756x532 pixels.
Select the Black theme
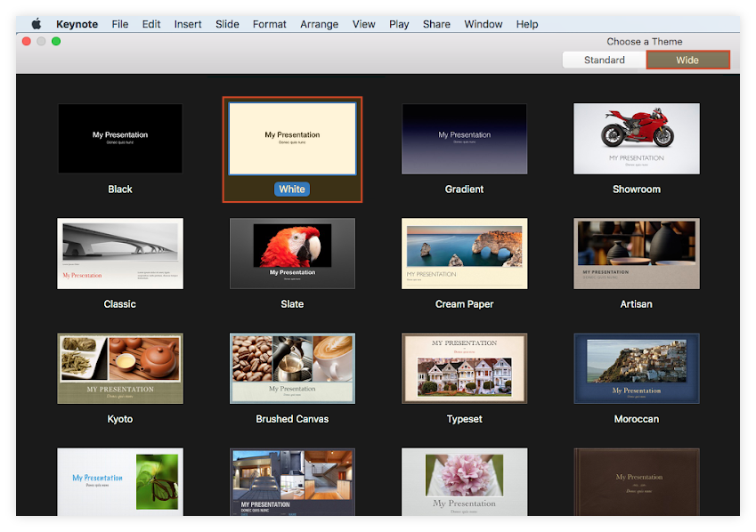(x=119, y=138)
